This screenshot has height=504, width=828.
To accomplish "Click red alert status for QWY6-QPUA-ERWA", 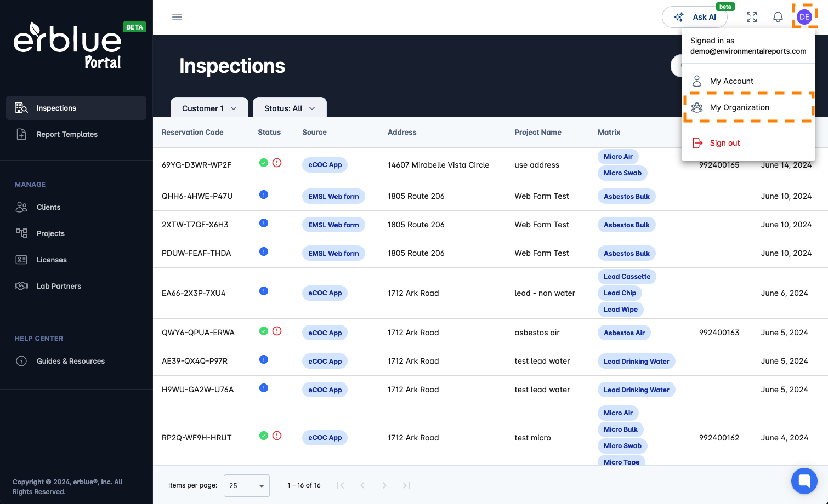I will [277, 331].
